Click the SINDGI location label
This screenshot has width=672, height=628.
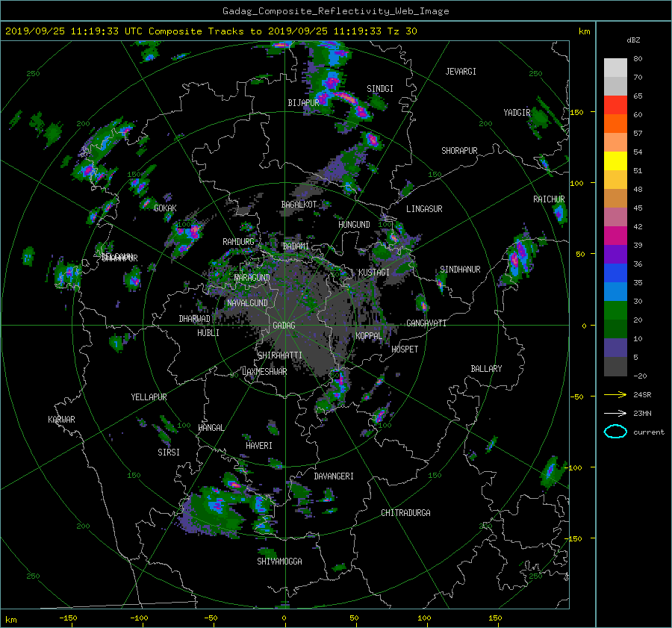(380, 89)
